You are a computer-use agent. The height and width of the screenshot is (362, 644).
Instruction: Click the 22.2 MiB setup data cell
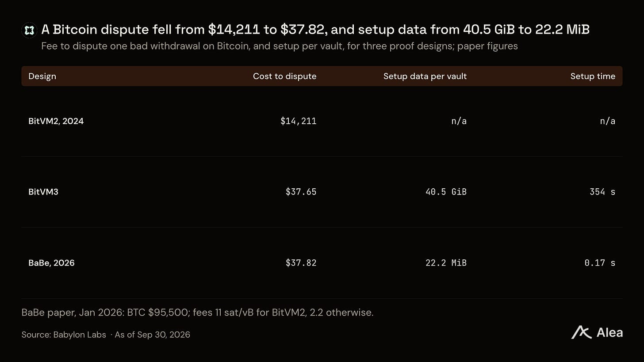click(446, 263)
